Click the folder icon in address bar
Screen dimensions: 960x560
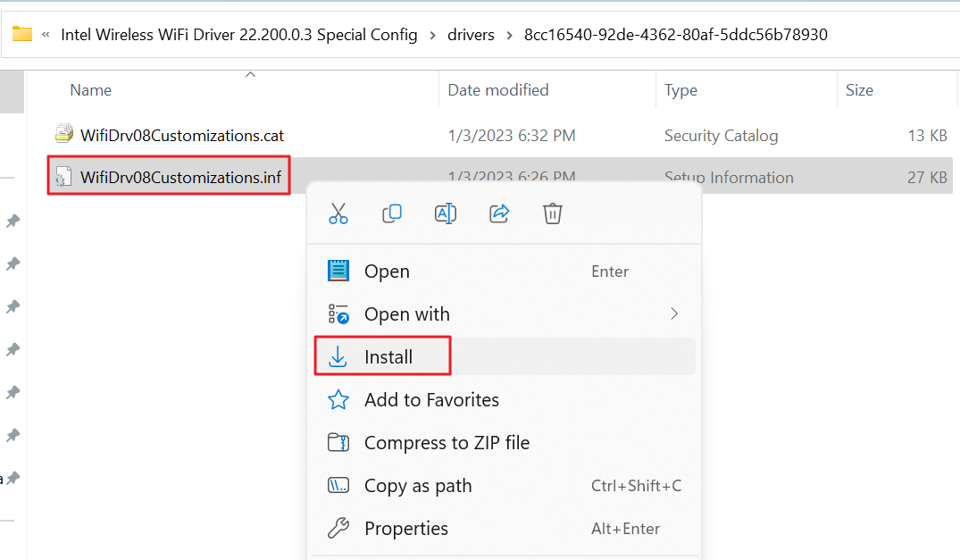pyautogui.click(x=22, y=35)
